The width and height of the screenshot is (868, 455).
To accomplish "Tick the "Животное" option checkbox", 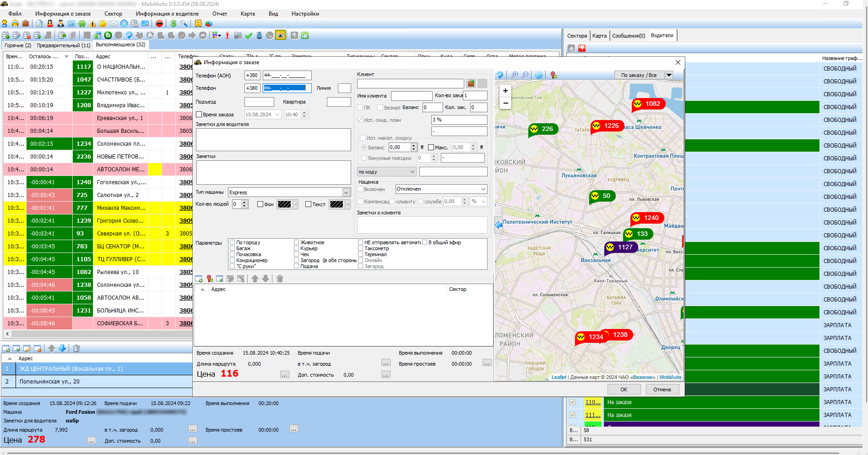I will tap(297, 242).
